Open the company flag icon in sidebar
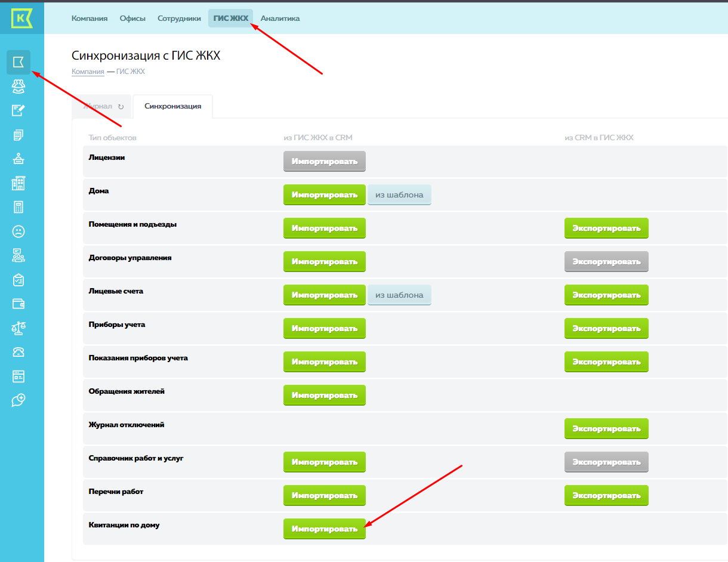Image resolution: width=728 pixels, height=562 pixels. pyautogui.click(x=18, y=62)
